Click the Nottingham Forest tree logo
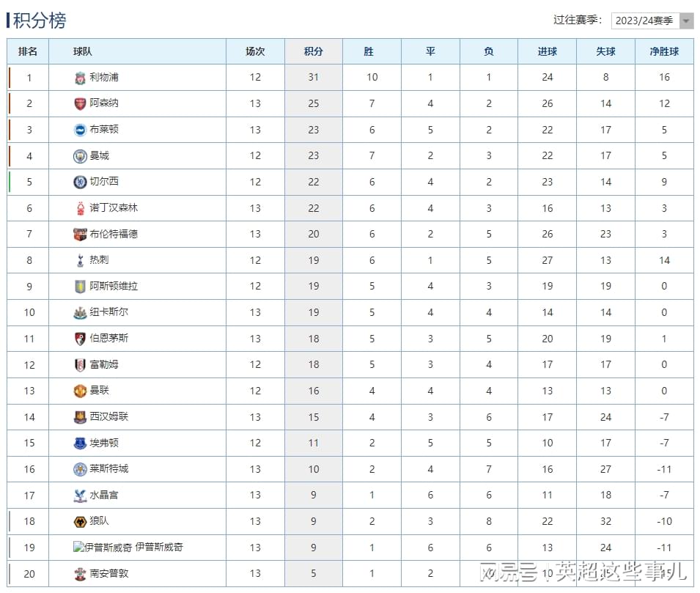700x593 pixels. click(81, 208)
